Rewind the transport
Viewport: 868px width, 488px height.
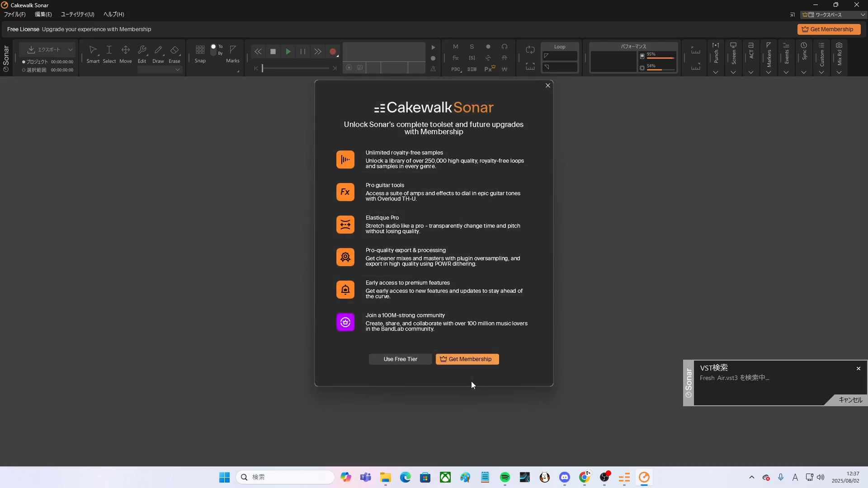pos(258,52)
